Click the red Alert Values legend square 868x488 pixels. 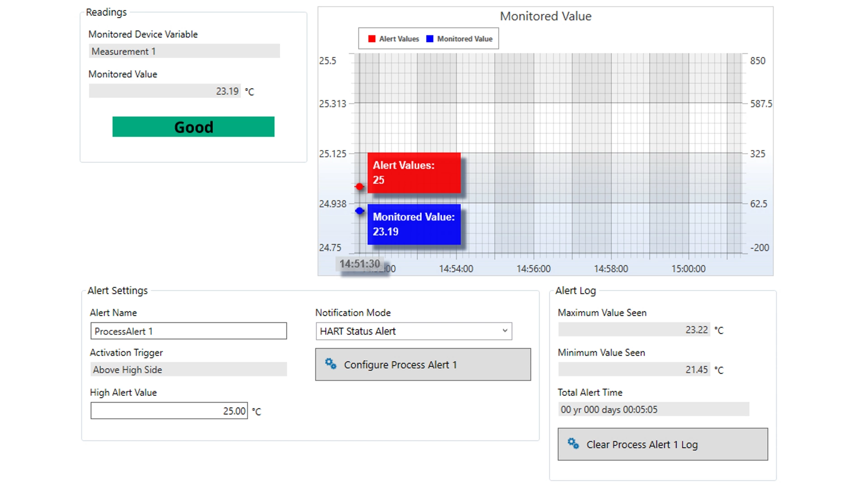coord(372,39)
